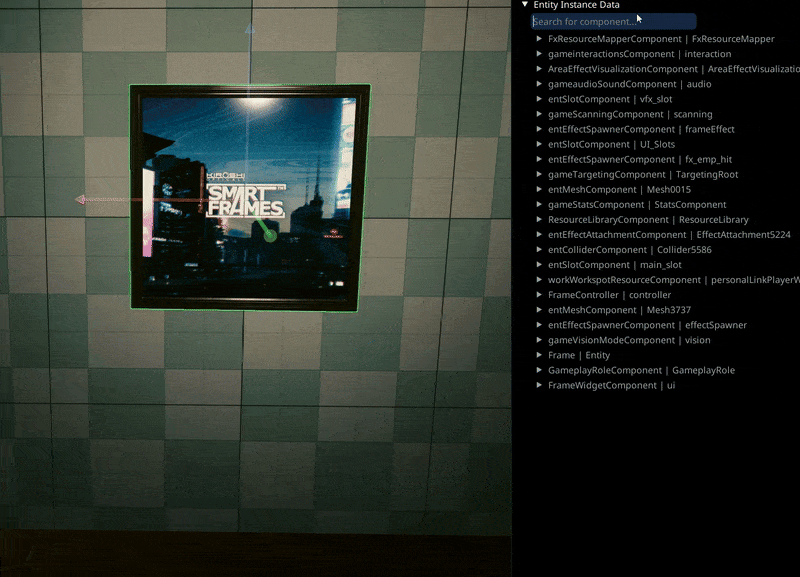Expand entColliderComponent Collider5586 arrow
Image resolution: width=800 pixels, height=577 pixels.
[540, 249]
